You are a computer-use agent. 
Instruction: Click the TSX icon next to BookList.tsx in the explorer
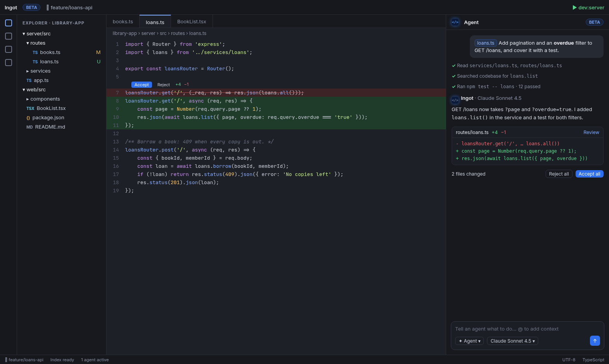[30, 108]
